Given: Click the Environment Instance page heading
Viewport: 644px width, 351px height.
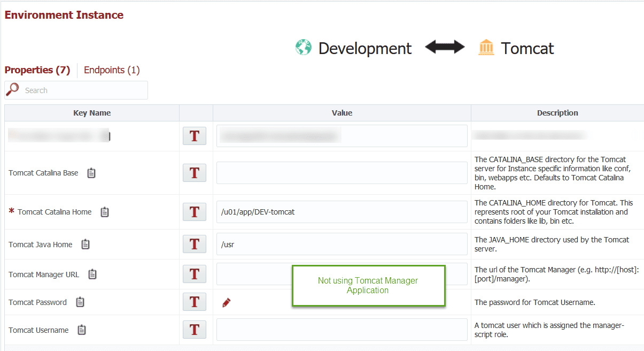Looking at the screenshot, I should tap(64, 15).
